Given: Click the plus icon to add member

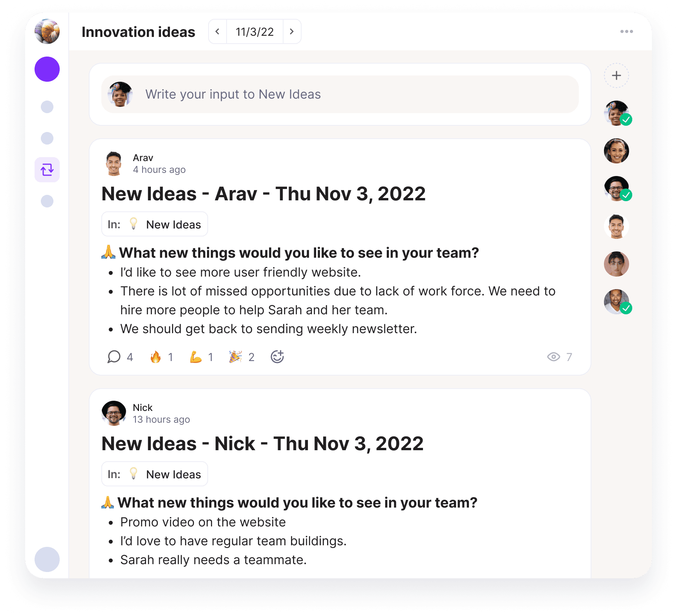Looking at the screenshot, I should click(x=617, y=75).
